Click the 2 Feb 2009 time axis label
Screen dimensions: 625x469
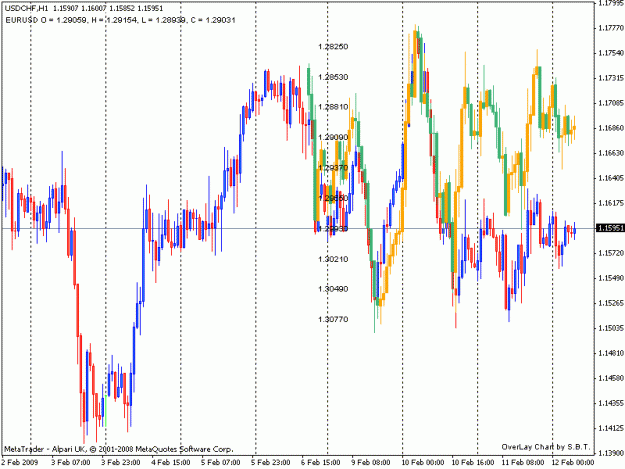tap(20, 463)
